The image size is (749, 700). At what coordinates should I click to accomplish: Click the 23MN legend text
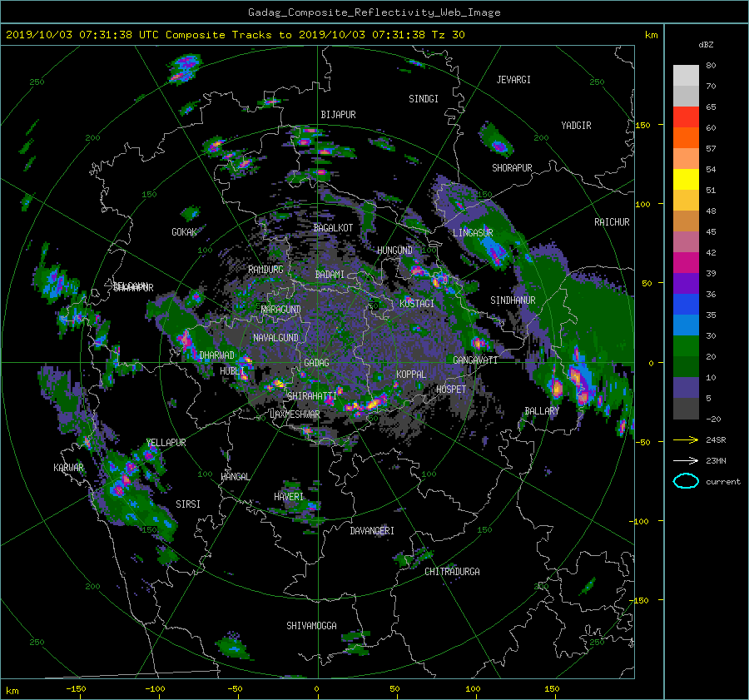click(x=716, y=460)
